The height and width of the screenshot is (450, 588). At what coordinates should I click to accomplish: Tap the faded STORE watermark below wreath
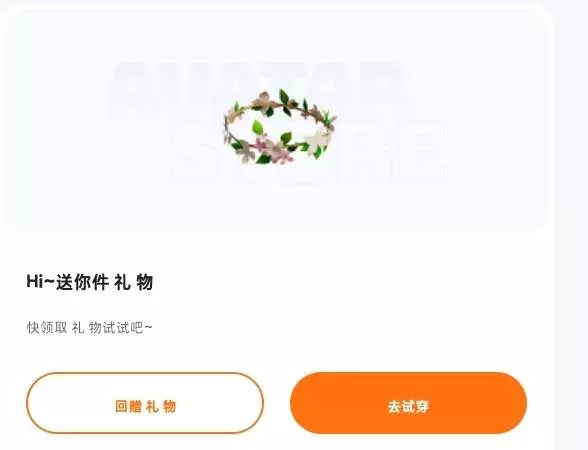pyautogui.click(x=308, y=154)
